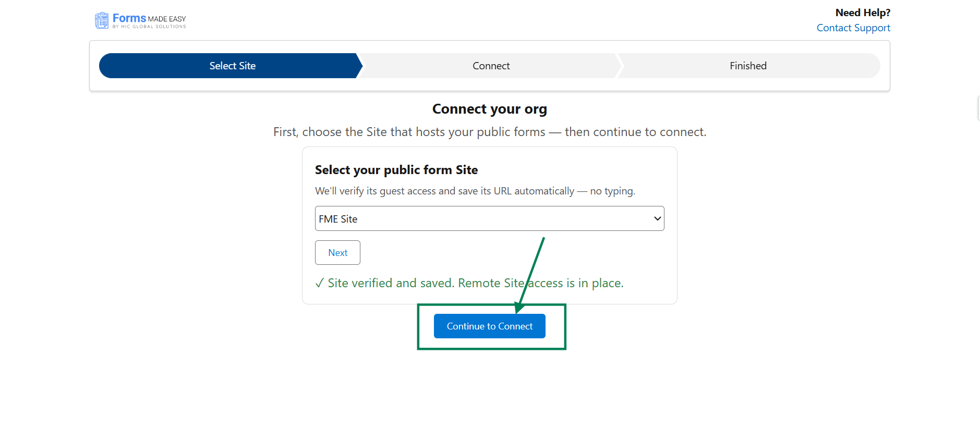The image size is (980, 441).
Task: Click the Next button
Action: [337, 252]
